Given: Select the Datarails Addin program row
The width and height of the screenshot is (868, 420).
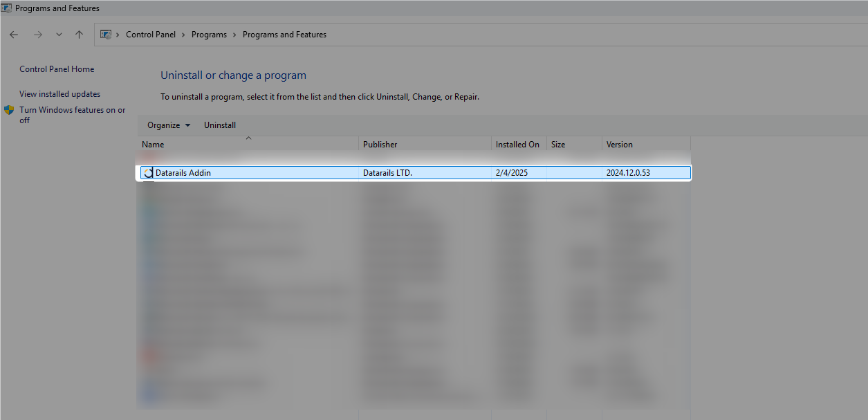Looking at the screenshot, I should pos(415,173).
